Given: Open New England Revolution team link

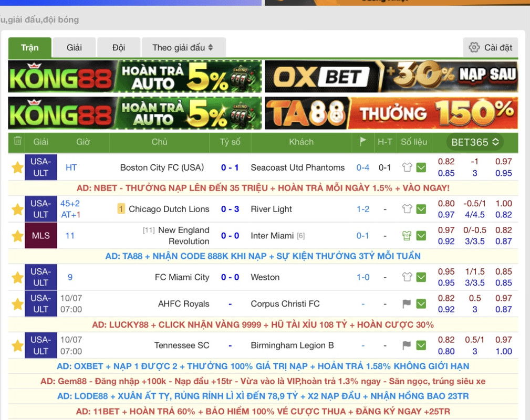Looking at the screenshot, I should (x=184, y=236).
